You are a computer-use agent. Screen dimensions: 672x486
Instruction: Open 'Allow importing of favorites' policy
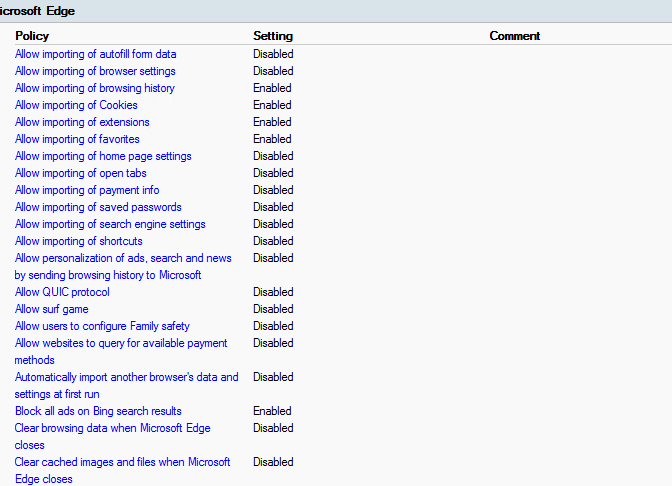[x=77, y=139]
